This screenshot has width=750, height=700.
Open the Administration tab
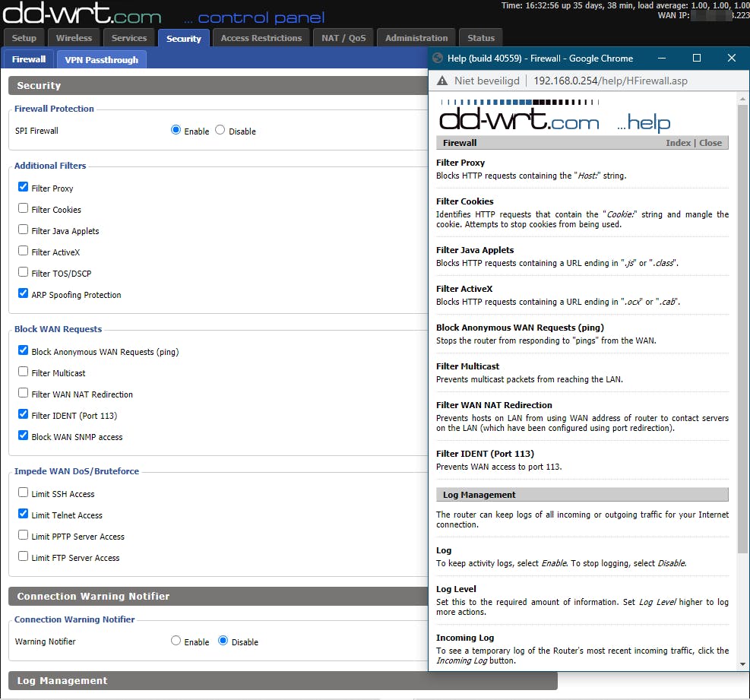[x=416, y=38]
